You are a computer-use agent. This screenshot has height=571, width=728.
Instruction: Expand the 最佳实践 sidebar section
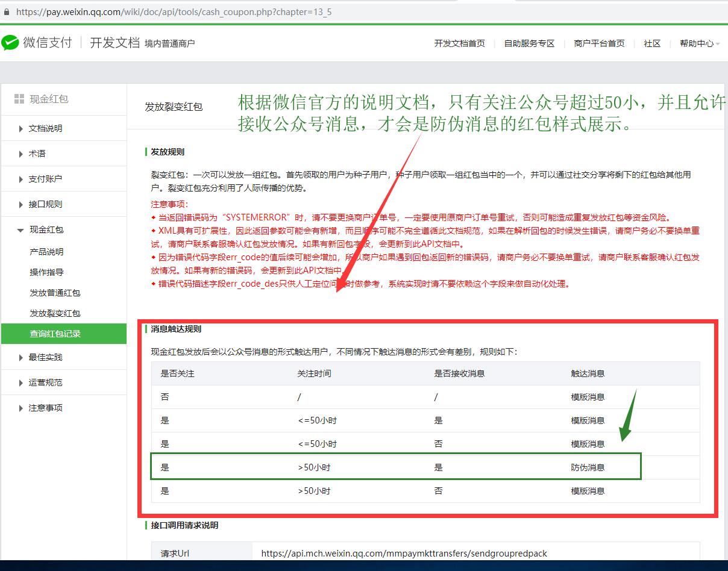point(45,357)
